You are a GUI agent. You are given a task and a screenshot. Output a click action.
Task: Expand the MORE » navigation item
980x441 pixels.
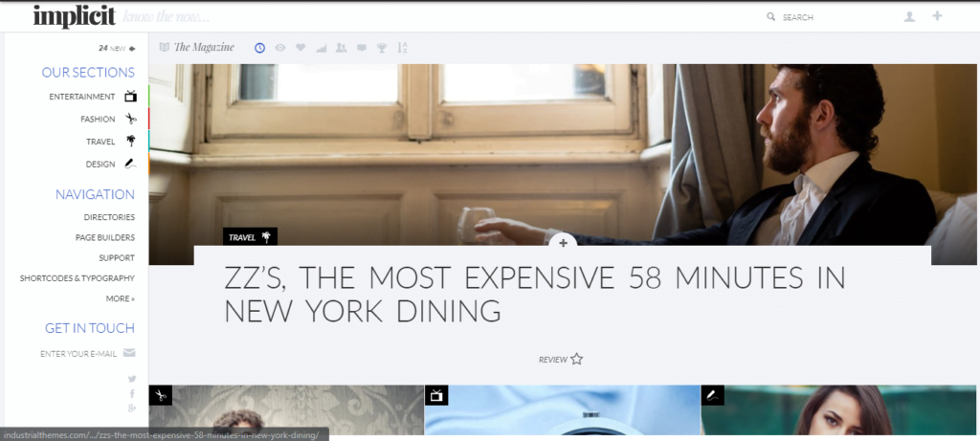120,298
